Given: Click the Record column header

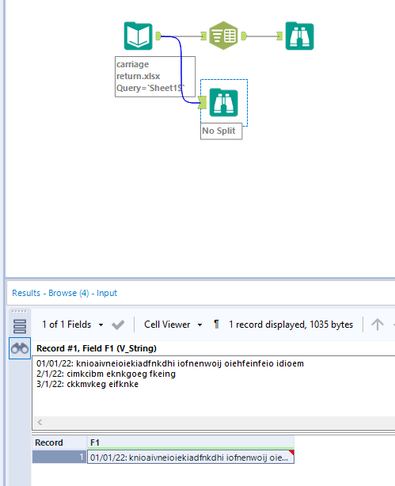Looking at the screenshot, I should click(x=59, y=442).
